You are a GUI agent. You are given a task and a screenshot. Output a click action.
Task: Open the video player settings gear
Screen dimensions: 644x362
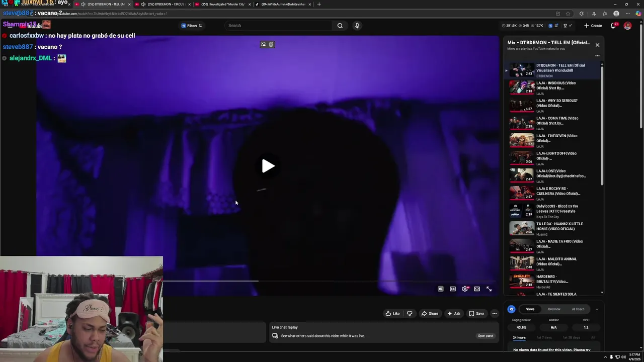click(x=465, y=289)
